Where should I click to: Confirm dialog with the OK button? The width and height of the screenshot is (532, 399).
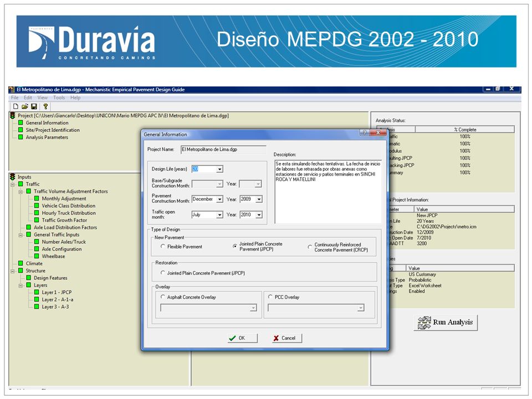point(242,338)
